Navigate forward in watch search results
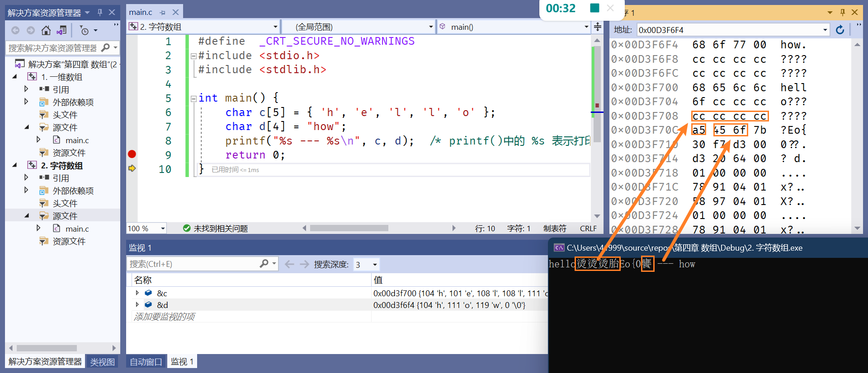868x373 pixels. 304,264
